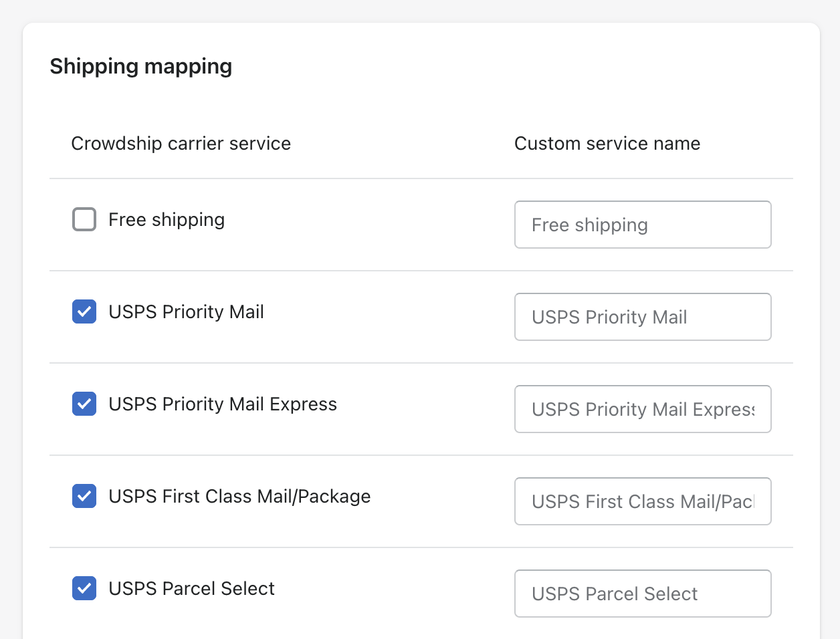This screenshot has width=840, height=639.
Task: Toggle off the USPS Parcel Select checkbox
Action: [84, 588]
